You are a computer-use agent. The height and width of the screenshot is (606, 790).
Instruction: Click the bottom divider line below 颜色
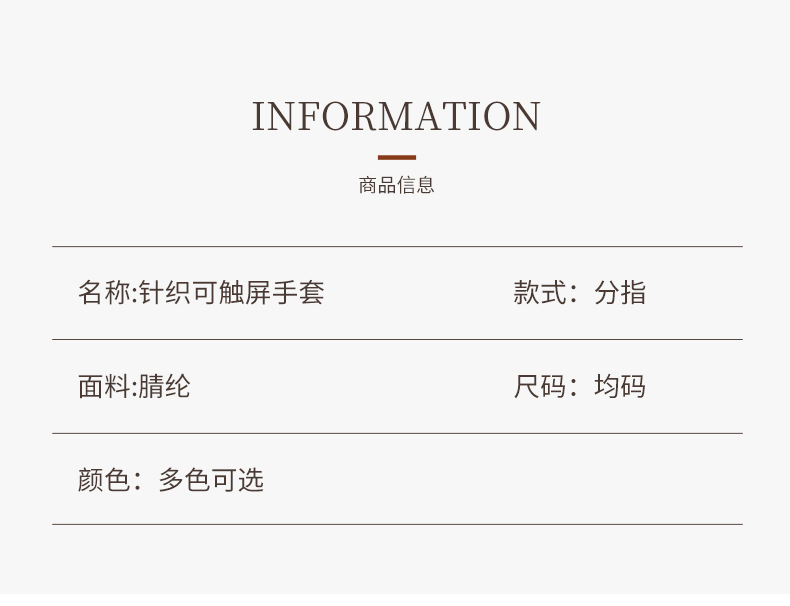point(397,524)
